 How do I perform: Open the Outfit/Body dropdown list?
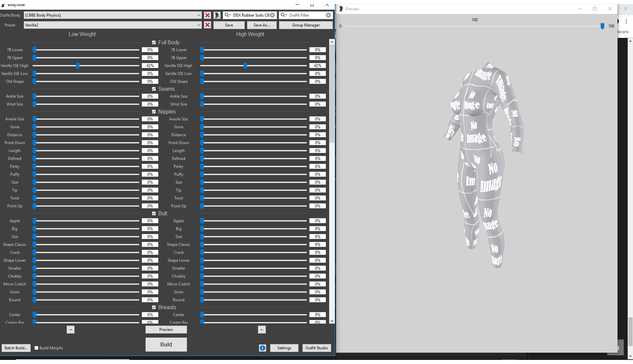click(x=199, y=15)
